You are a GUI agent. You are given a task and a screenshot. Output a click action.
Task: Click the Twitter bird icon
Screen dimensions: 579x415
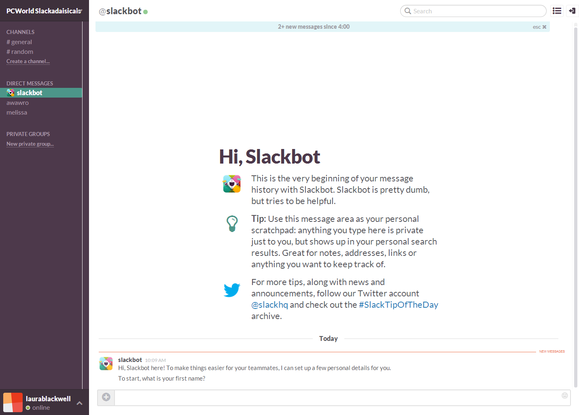tap(232, 290)
